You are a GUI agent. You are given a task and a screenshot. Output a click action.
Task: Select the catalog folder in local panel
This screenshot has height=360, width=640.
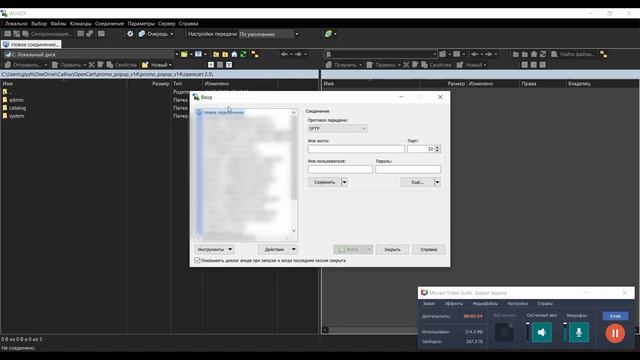pos(17,108)
